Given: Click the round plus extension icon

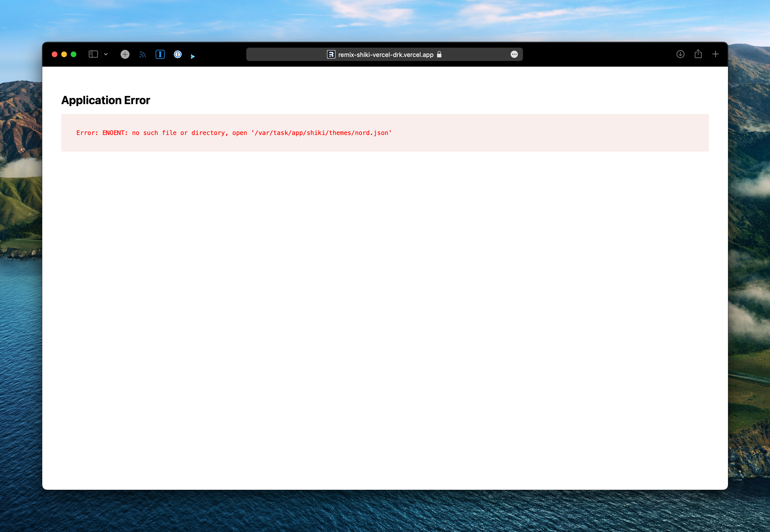Looking at the screenshot, I should 125,54.
